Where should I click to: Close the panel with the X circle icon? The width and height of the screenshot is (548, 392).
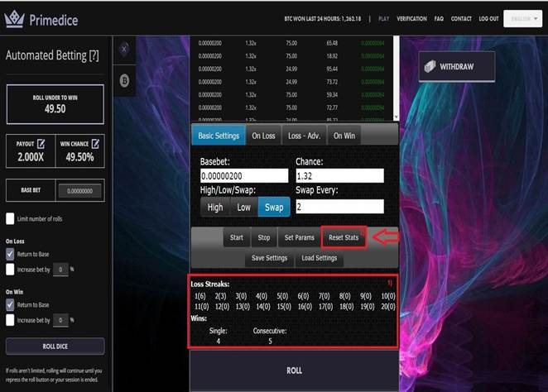(124, 49)
